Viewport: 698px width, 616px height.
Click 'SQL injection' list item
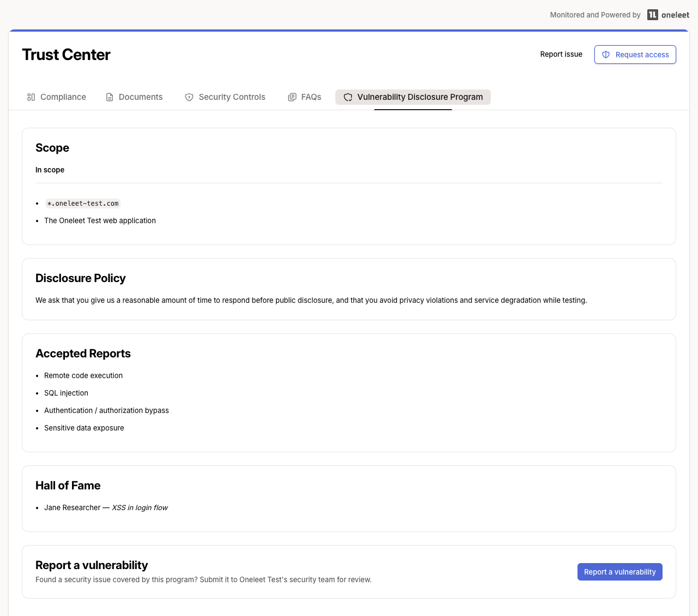pos(66,393)
